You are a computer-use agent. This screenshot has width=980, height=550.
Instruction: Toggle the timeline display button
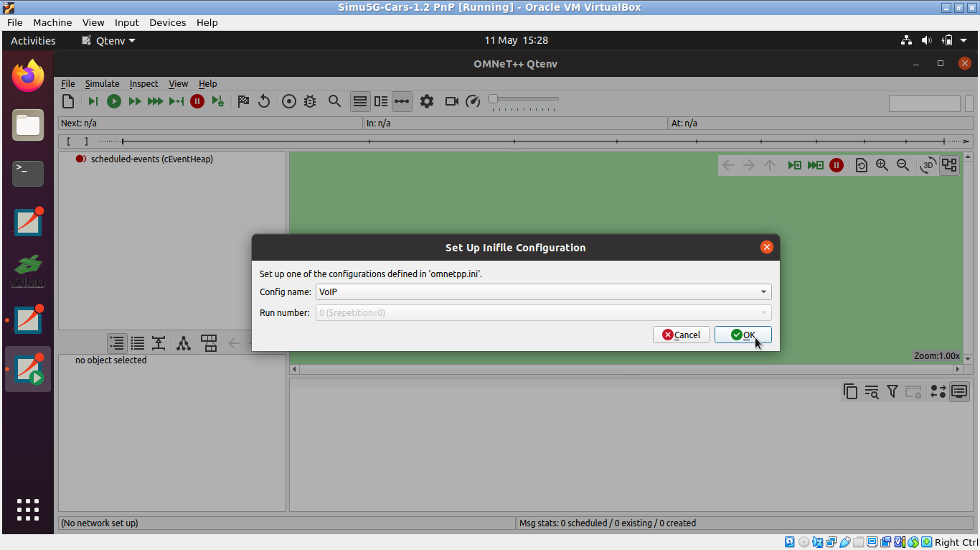pyautogui.click(x=402, y=101)
